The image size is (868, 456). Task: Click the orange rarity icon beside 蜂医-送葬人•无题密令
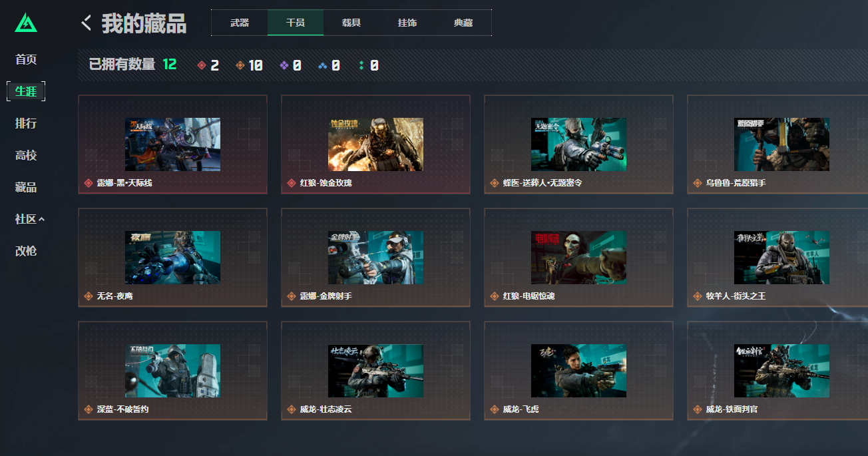495,183
